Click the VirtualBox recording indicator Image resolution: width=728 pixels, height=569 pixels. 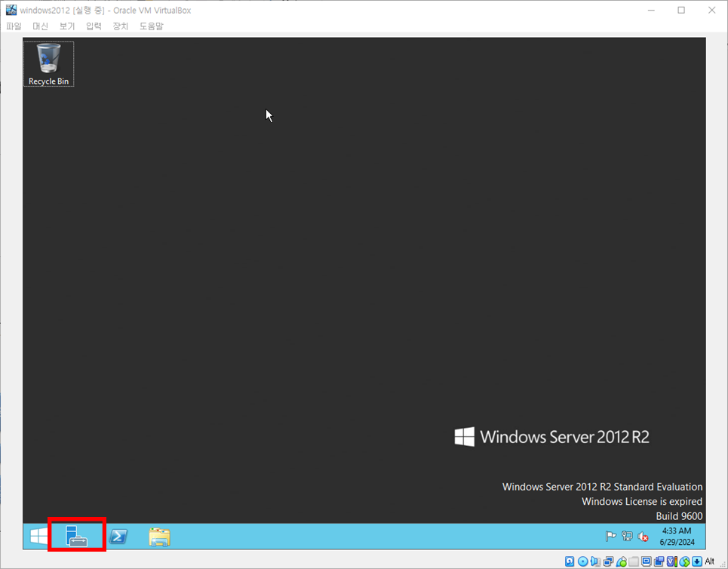click(659, 561)
